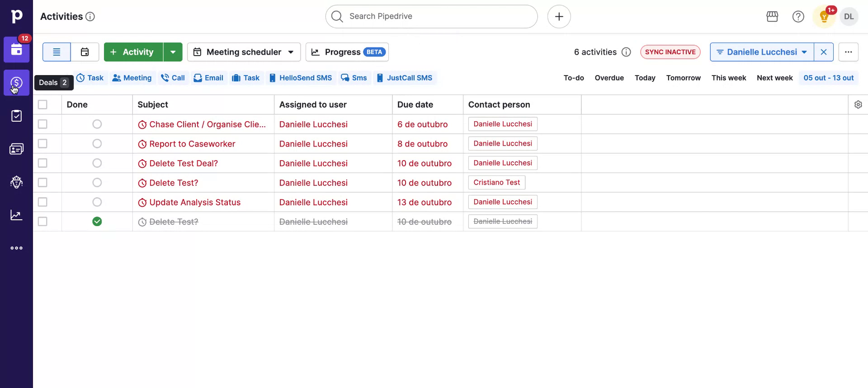Filter by Call activity type

tap(173, 78)
